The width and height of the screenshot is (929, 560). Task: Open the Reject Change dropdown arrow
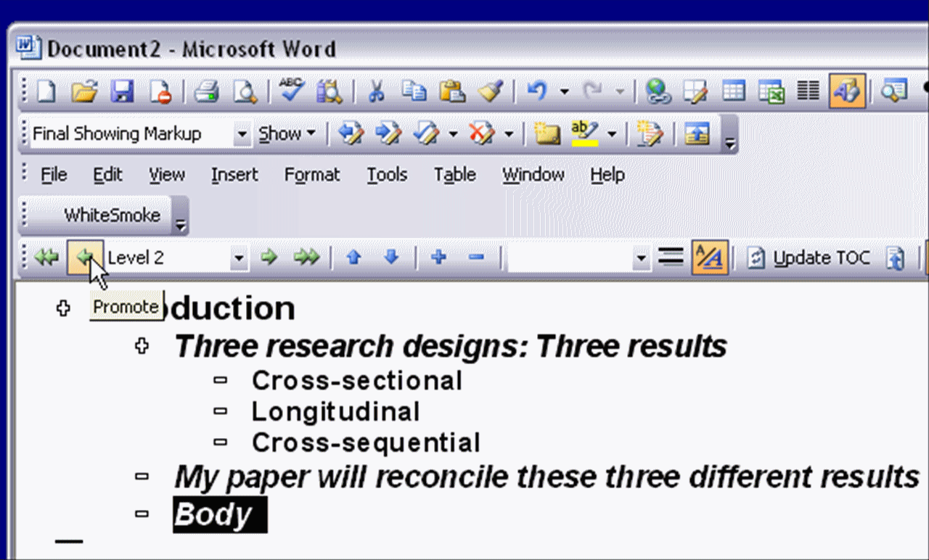[x=509, y=134]
